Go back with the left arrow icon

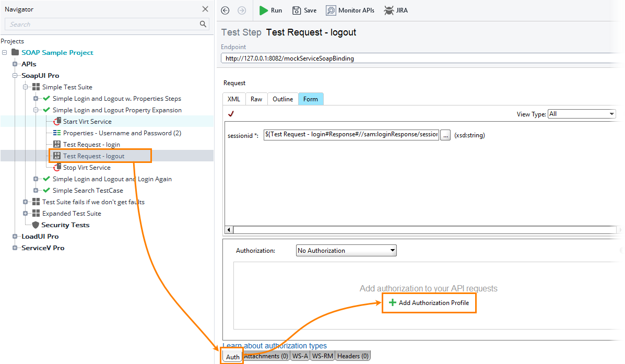225,10
